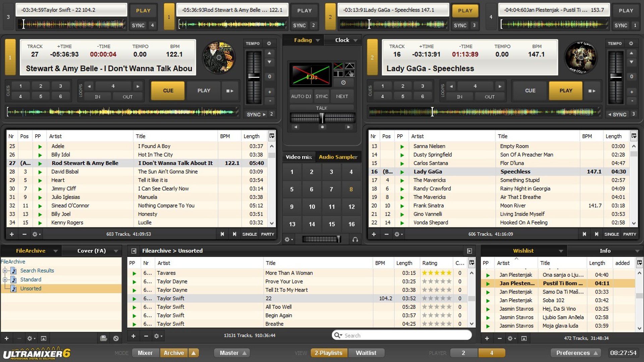Image resolution: width=644 pixels, height=362 pixels.
Task: Toggle deck 1 SYNC to player 2
Action: (257, 114)
